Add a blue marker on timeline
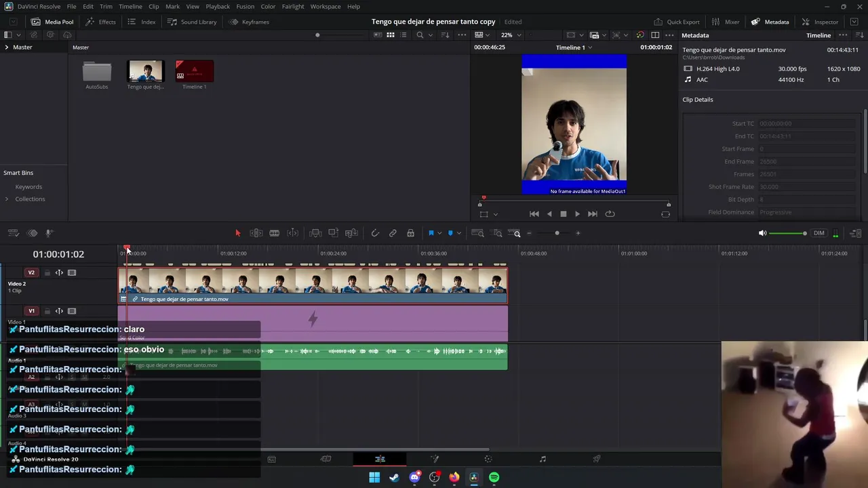Screen dimensions: 868x488 (450, 233)
